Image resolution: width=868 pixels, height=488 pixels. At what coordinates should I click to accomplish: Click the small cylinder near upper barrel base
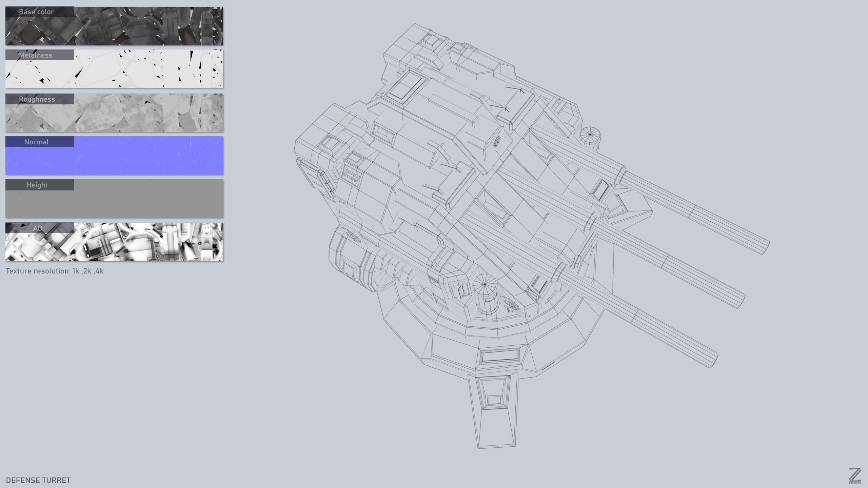[x=590, y=136]
